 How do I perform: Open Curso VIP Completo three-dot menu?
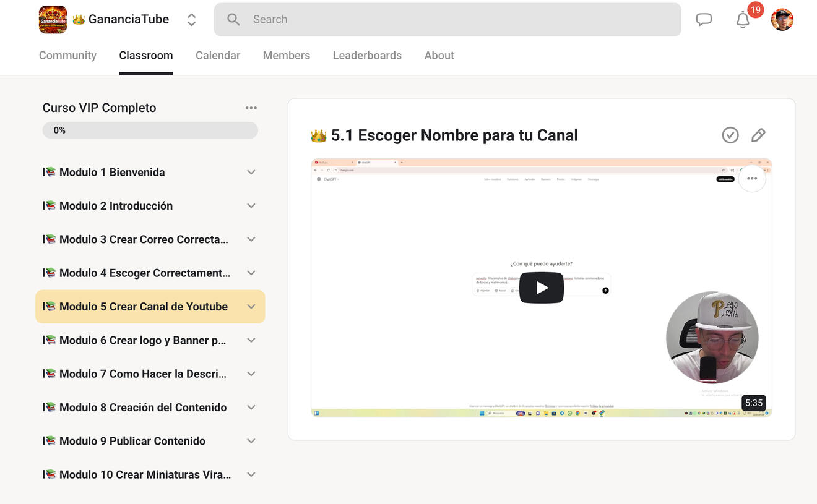coord(251,108)
